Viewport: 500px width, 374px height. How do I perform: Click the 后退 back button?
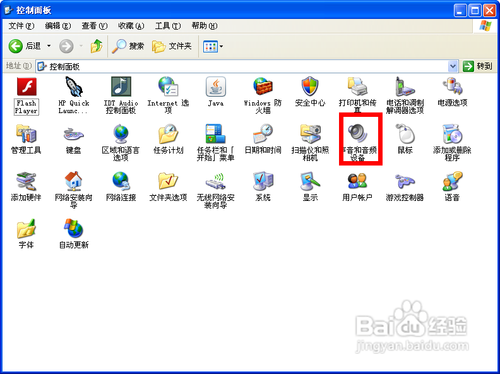[25, 46]
